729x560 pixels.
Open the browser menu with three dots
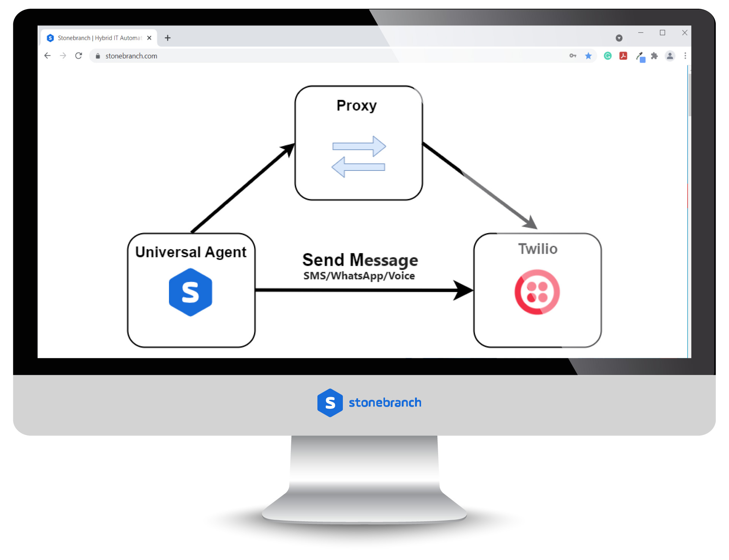click(x=684, y=55)
